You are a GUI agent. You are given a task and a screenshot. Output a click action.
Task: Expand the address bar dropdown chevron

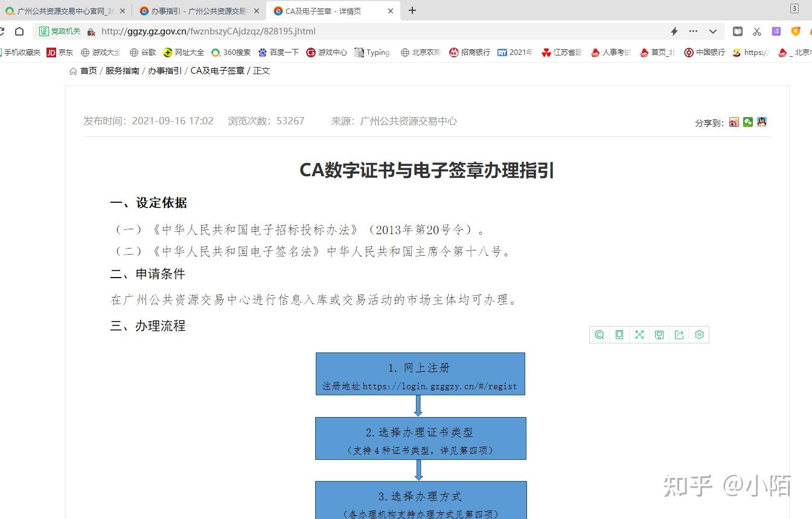713,31
